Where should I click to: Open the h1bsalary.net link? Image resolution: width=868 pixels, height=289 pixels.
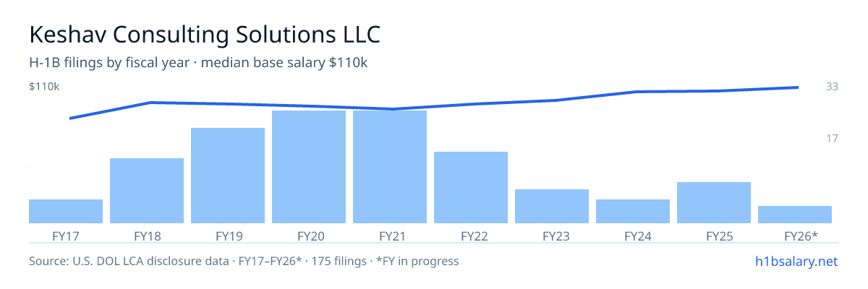796,261
